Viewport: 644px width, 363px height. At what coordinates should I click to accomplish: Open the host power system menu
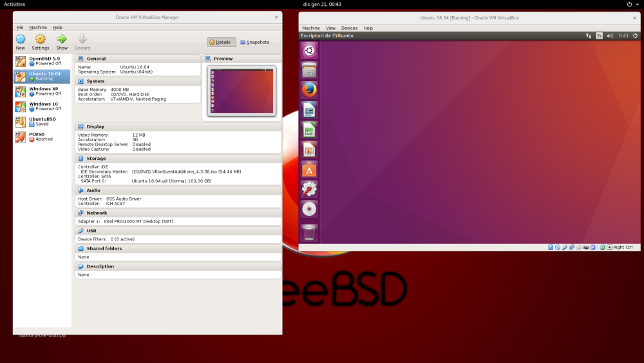632,4
